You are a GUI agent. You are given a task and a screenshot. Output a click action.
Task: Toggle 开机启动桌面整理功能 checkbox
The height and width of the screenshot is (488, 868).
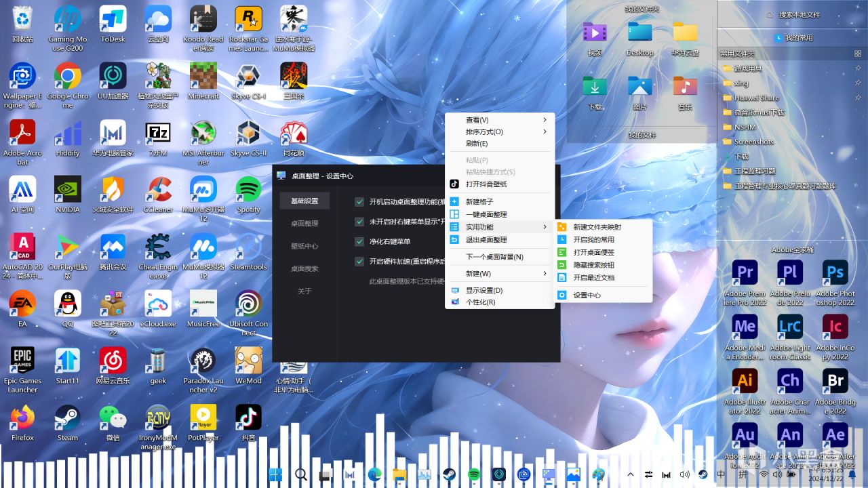pyautogui.click(x=359, y=202)
